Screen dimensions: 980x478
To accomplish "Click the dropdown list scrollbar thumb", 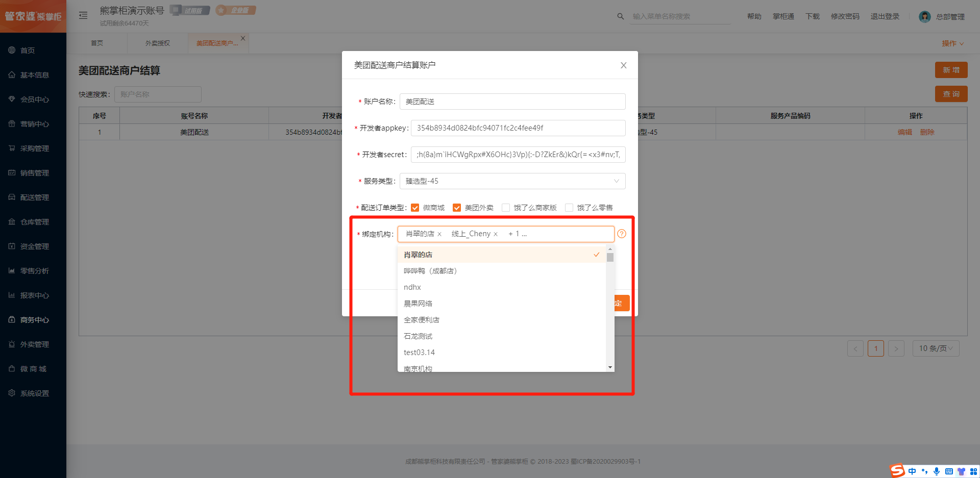I will pyautogui.click(x=610, y=257).
